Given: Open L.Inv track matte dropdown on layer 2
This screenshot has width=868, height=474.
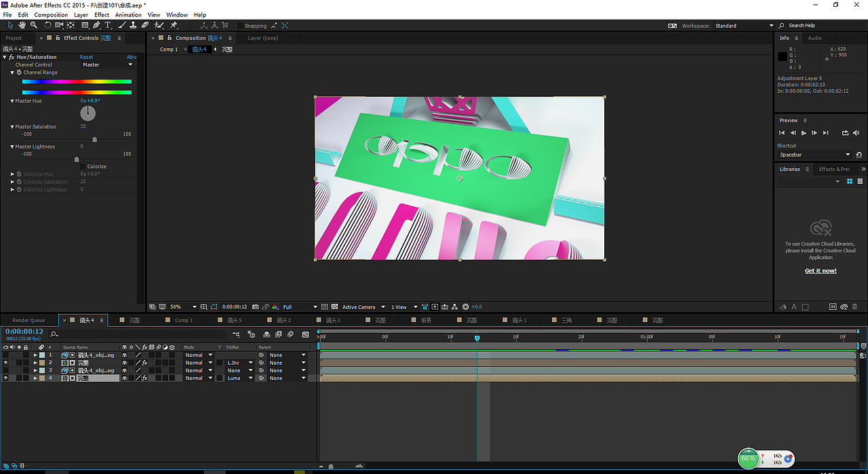Looking at the screenshot, I should pos(240,363).
